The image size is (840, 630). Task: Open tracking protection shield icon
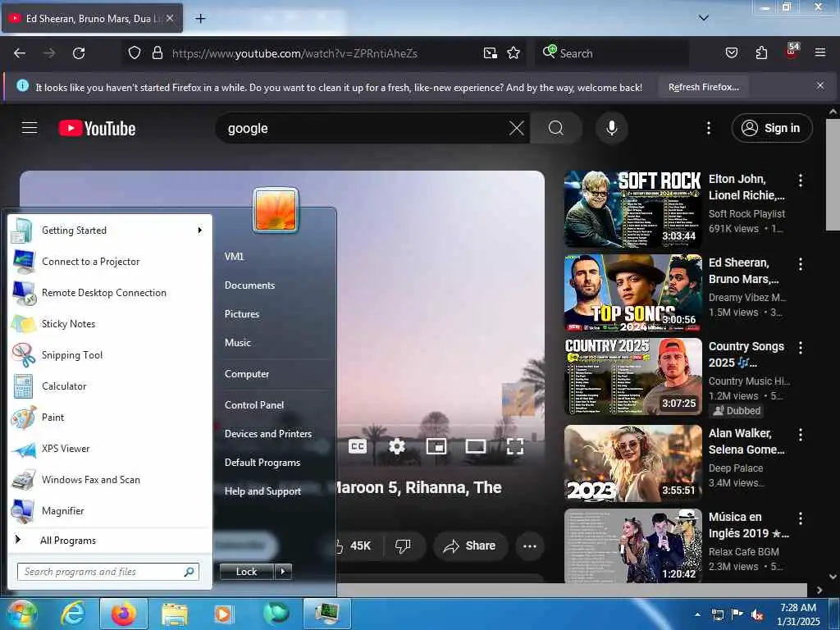135,53
